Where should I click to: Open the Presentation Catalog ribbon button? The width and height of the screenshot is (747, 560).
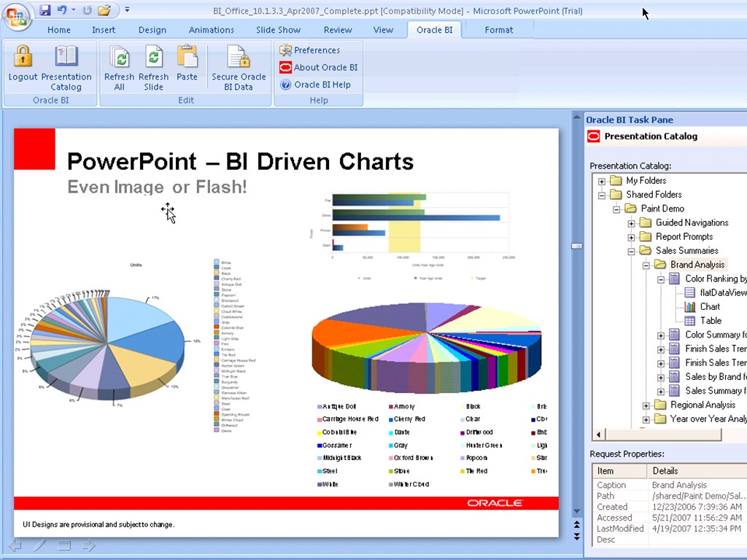[x=66, y=68]
